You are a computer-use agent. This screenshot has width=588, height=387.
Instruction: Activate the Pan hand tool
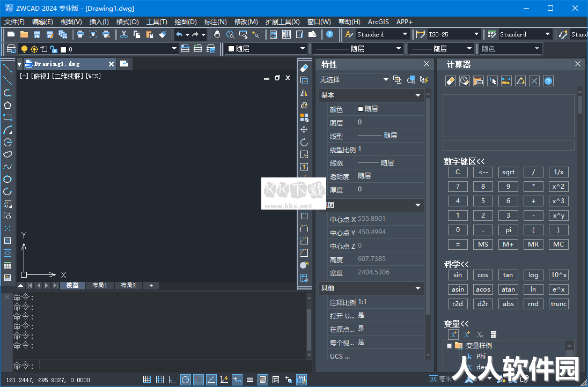pos(217,34)
